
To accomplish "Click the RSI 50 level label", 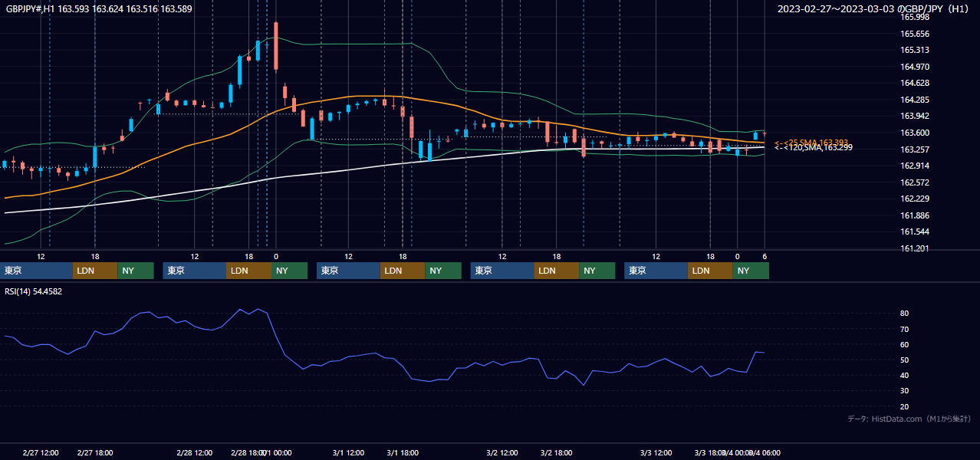I will (905, 360).
